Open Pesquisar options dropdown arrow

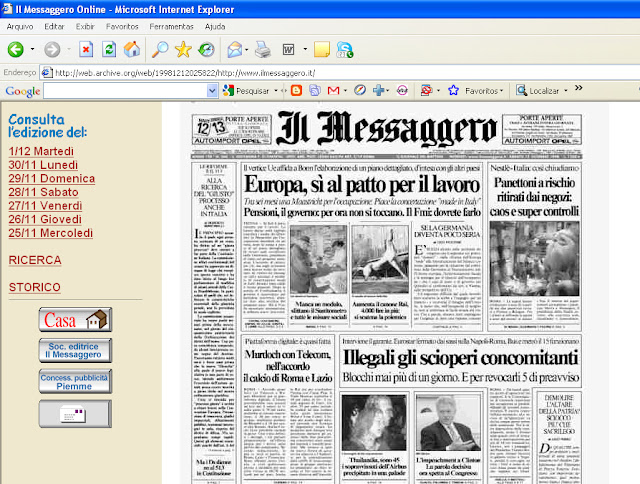click(276, 91)
